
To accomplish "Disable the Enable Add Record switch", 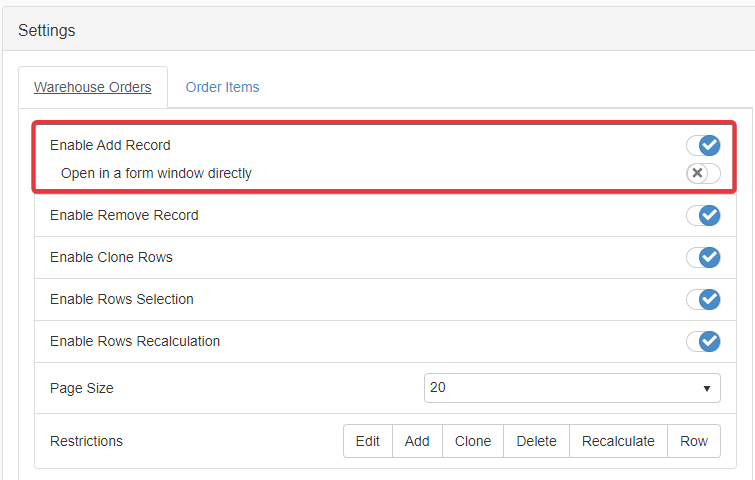I will [703, 145].
